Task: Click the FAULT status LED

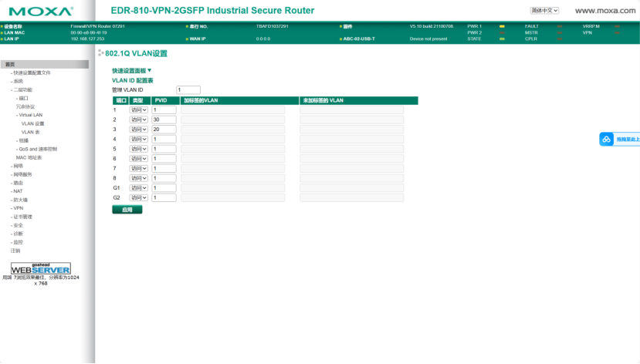Action: [560, 26]
